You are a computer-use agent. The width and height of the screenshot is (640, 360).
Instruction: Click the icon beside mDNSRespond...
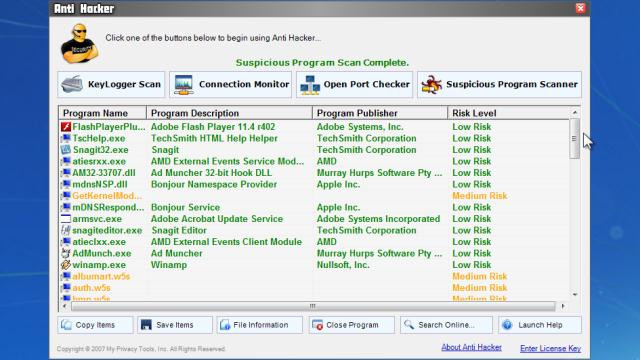66,207
